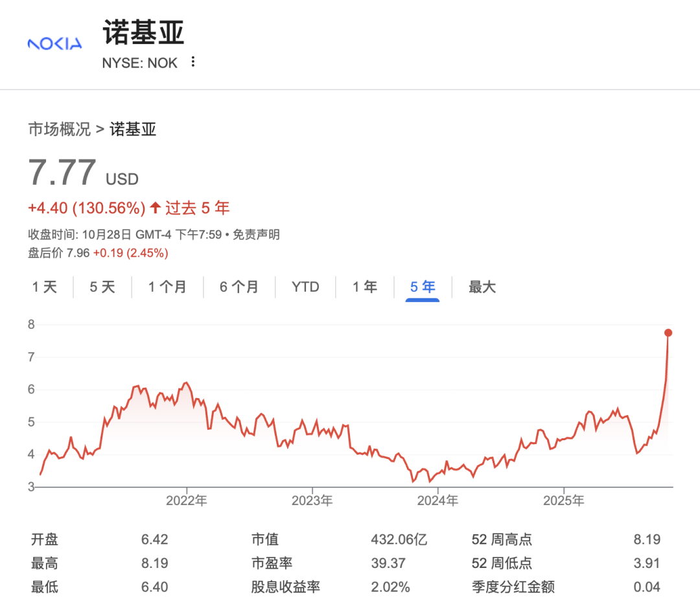Select the 最大 time range
The image size is (700, 614).
click(481, 287)
